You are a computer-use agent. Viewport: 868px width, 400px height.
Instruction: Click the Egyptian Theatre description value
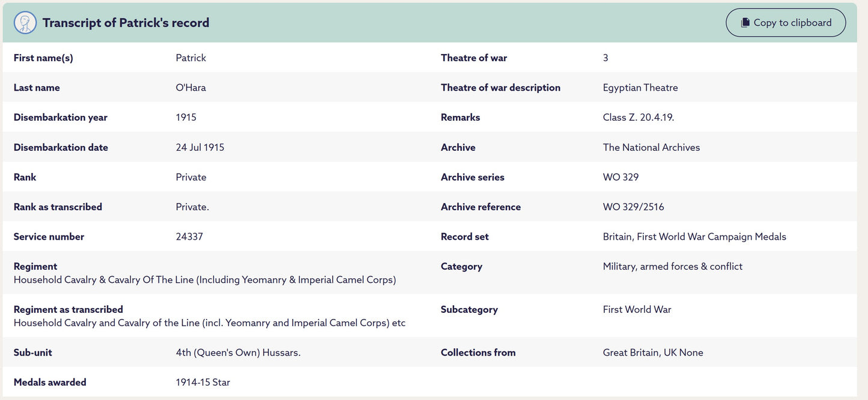click(640, 88)
